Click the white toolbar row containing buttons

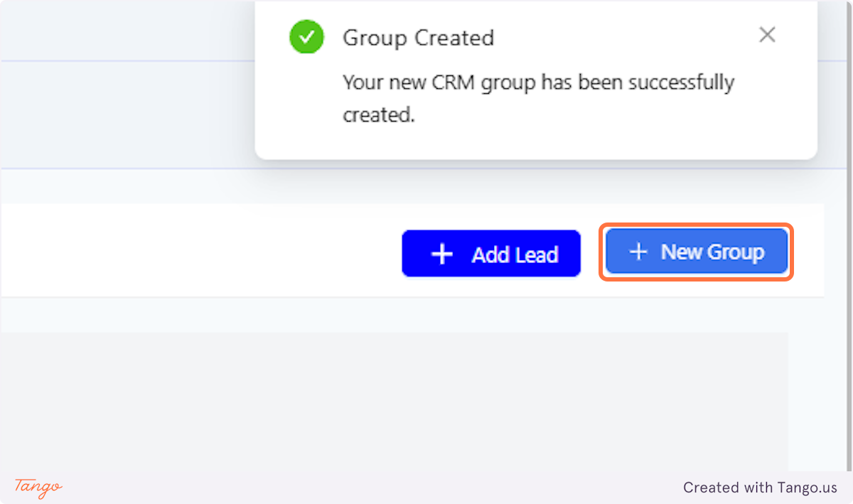pos(213,249)
